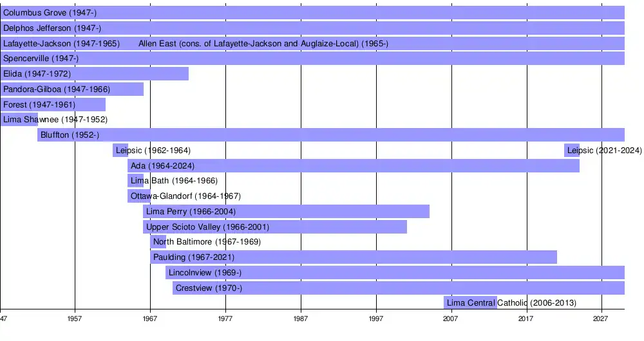This screenshot has width=644, height=341.
Task: Select the Bluffton (1952-) bar
Action: [x=331, y=135]
